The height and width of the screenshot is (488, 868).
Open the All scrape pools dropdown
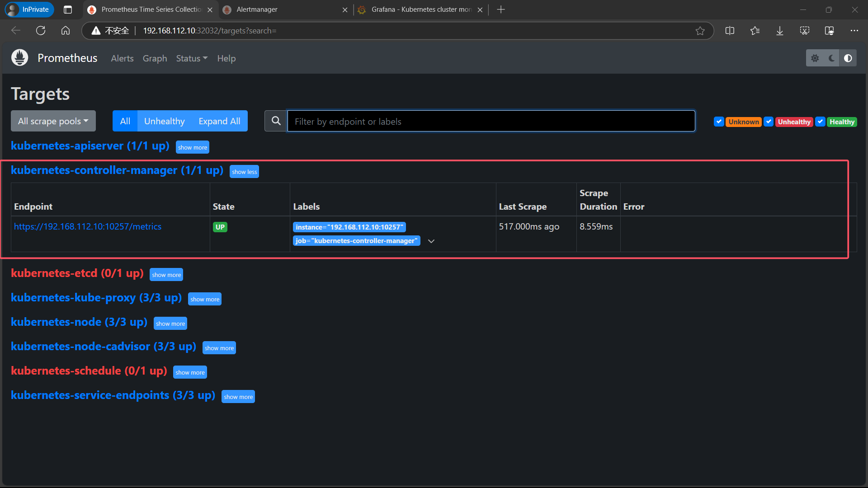[x=53, y=121]
